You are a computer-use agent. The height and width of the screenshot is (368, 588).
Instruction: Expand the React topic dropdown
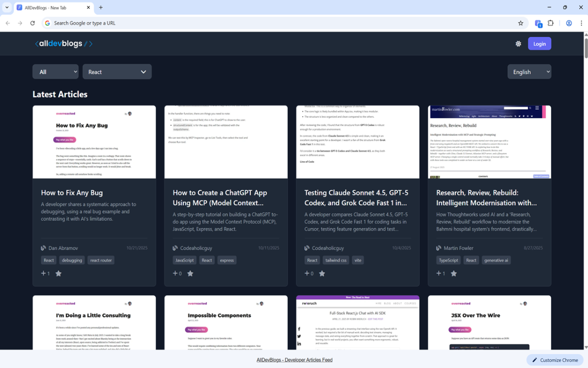117,72
